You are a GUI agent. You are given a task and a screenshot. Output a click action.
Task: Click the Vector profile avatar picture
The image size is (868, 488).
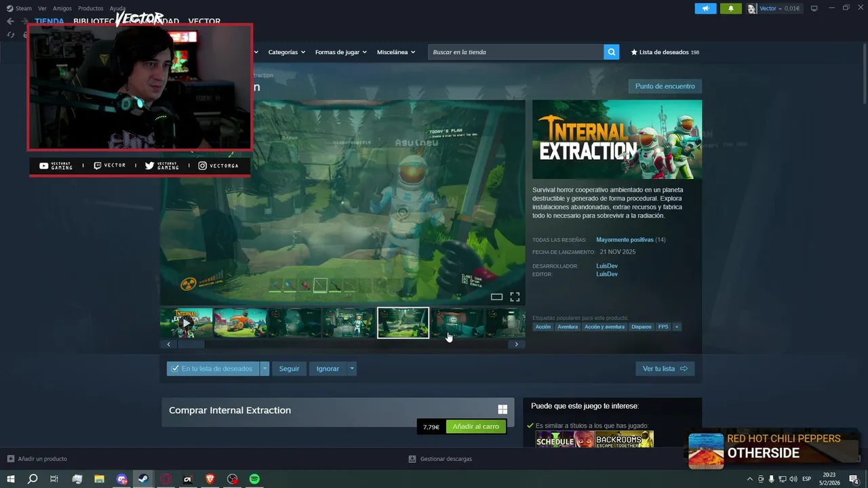point(752,9)
